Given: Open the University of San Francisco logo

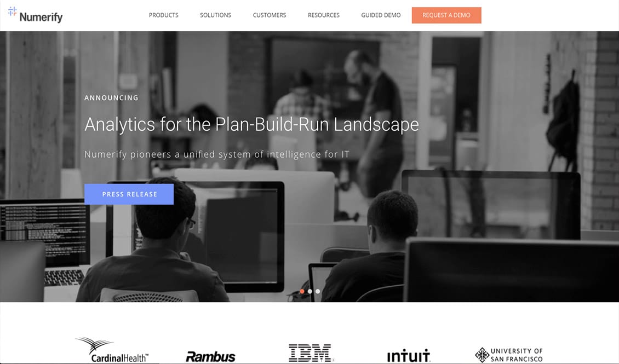Looking at the screenshot, I should click(x=509, y=355).
